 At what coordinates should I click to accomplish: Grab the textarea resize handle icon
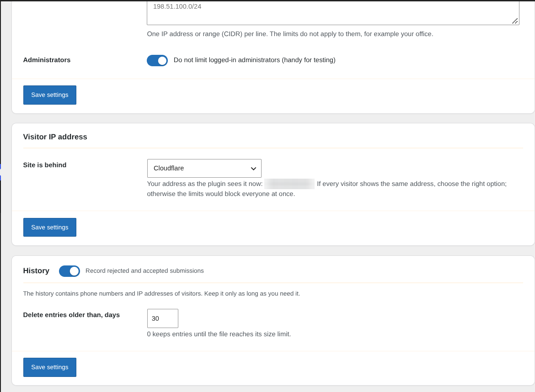(x=515, y=21)
